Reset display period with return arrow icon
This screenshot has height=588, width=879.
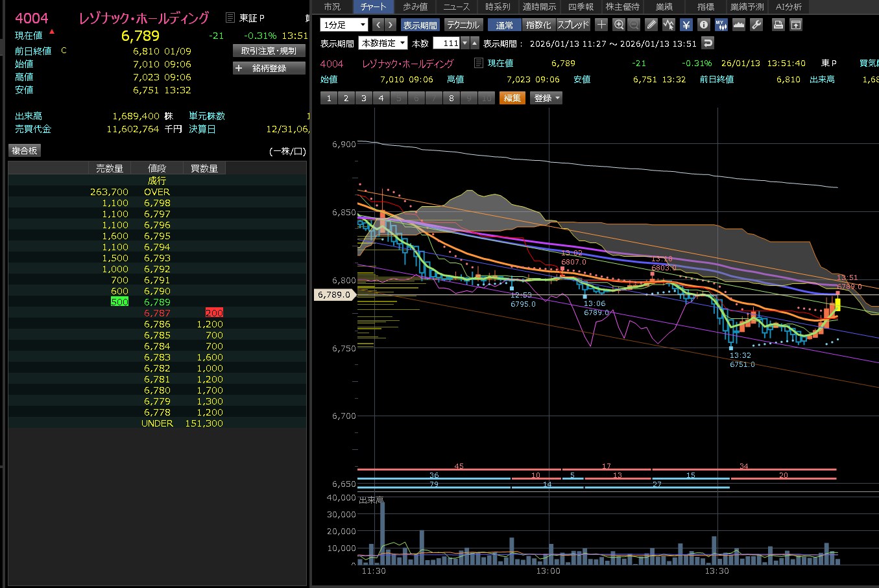coord(708,43)
